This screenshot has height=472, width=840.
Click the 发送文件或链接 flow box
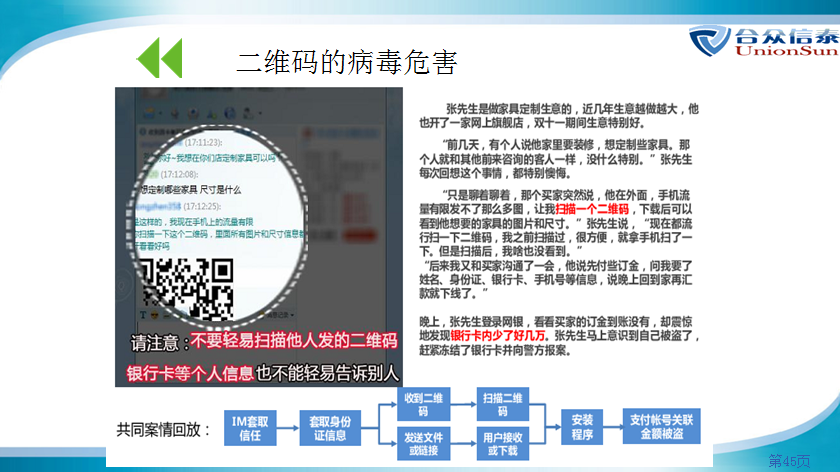(423, 444)
